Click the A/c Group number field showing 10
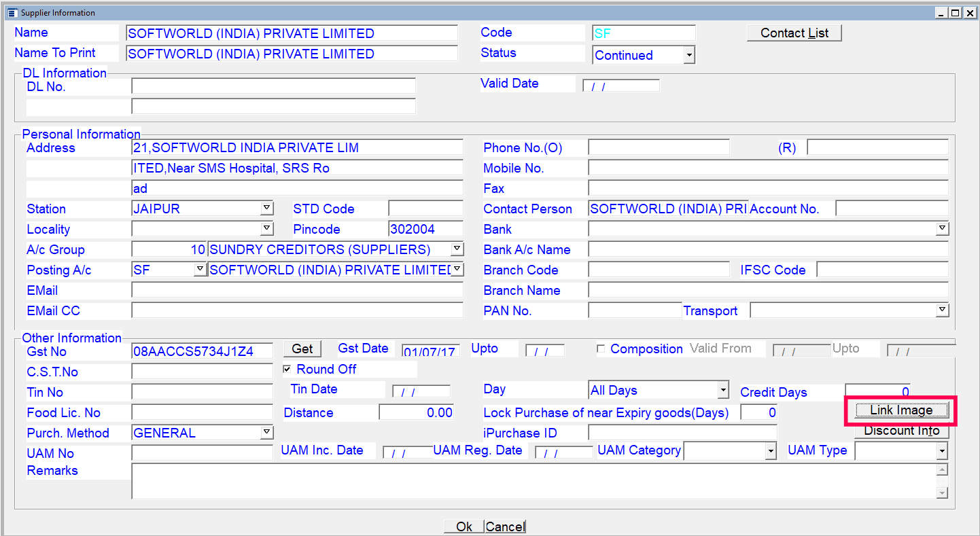 pyautogui.click(x=169, y=249)
